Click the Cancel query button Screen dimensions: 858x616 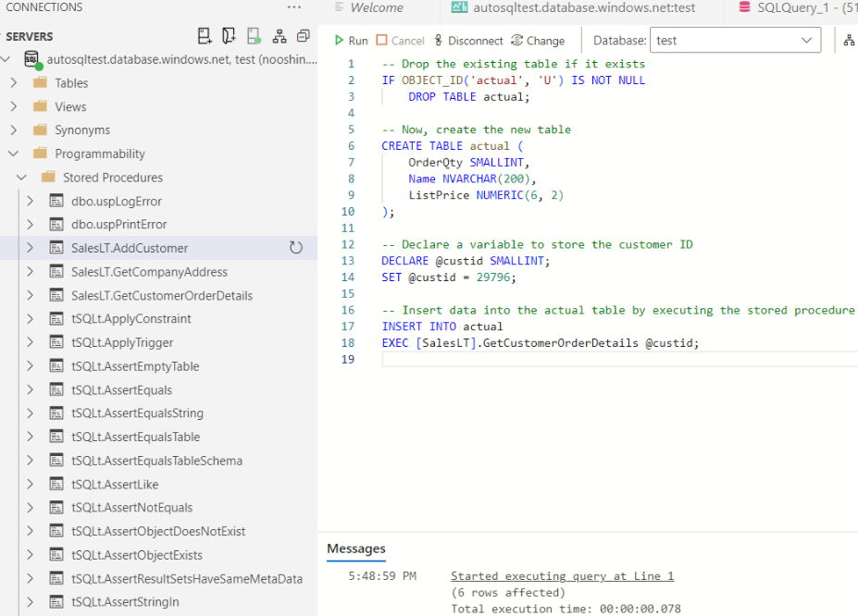[x=401, y=41]
